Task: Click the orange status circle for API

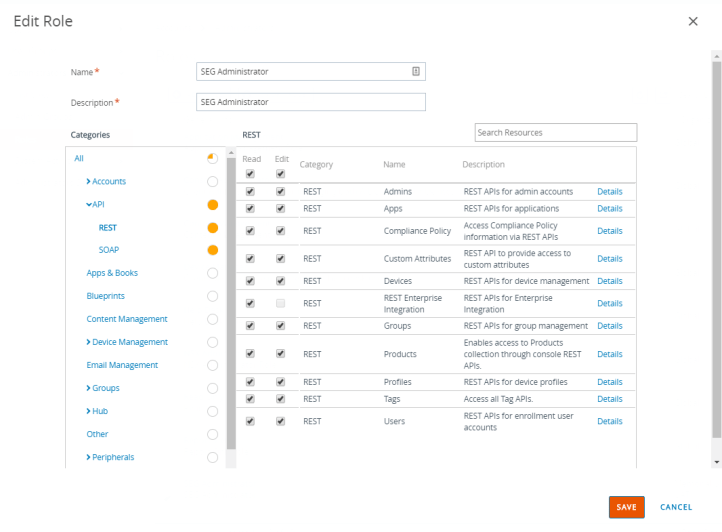Action: coord(212,204)
